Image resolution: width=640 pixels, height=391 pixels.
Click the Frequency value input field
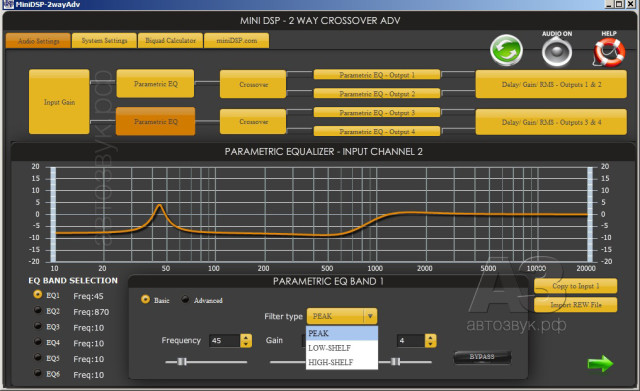[x=225, y=340]
